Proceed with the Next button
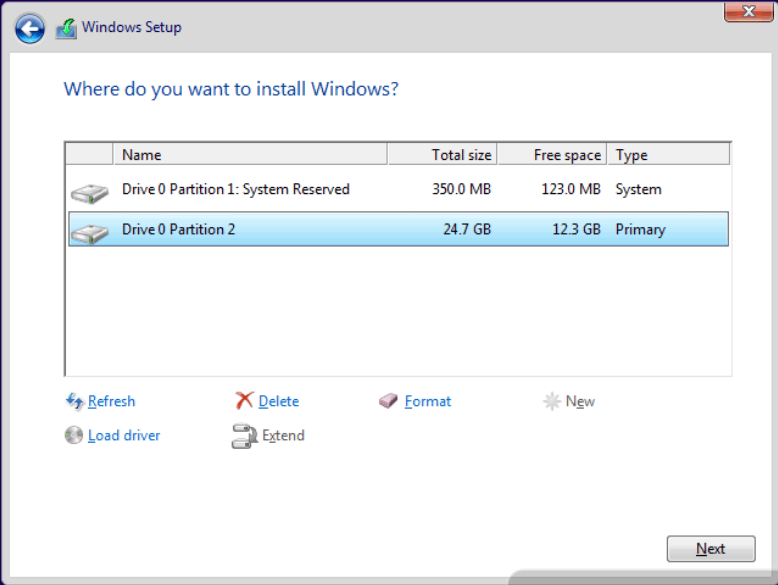The image size is (778, 585). coord(711,548)
